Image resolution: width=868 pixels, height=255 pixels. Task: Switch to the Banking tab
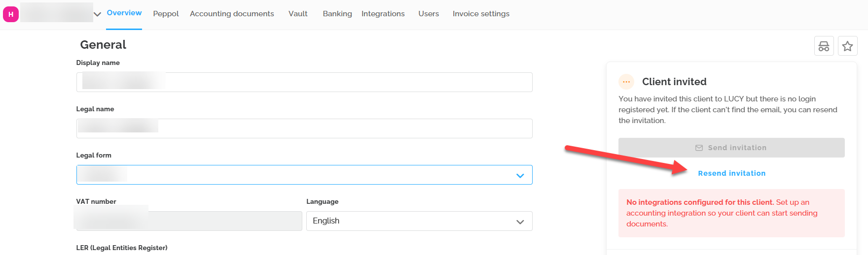(x=337, y=14)
